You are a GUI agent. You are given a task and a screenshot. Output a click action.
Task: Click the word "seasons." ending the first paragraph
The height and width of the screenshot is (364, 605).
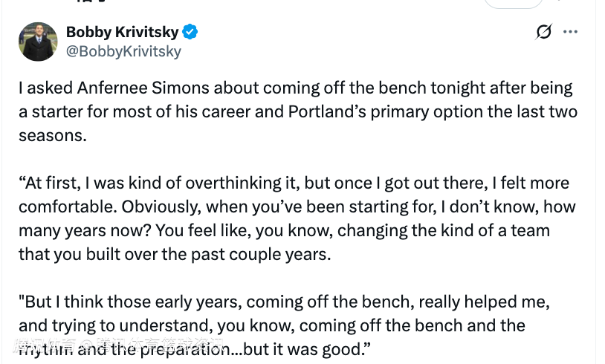tap(53, 137)
